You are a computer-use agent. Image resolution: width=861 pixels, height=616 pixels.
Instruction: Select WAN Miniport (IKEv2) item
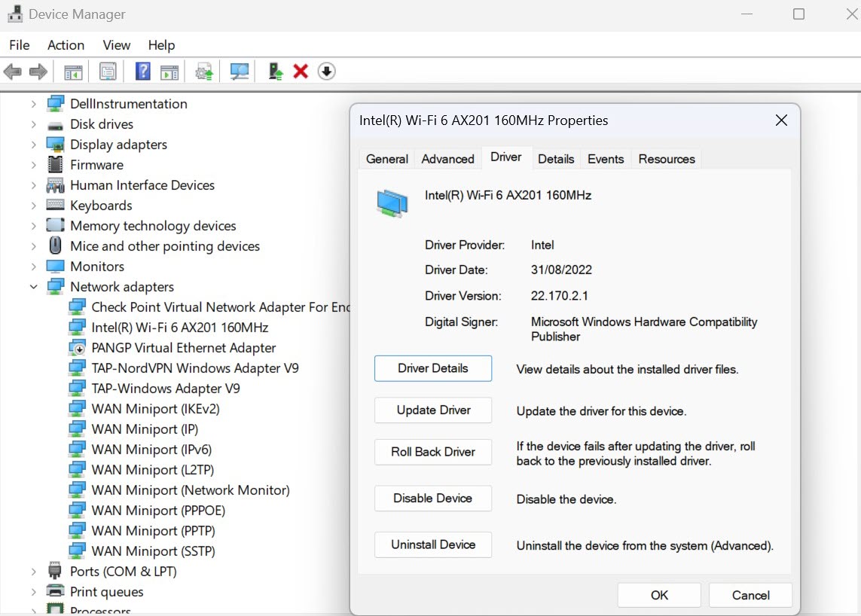(155, 409)
